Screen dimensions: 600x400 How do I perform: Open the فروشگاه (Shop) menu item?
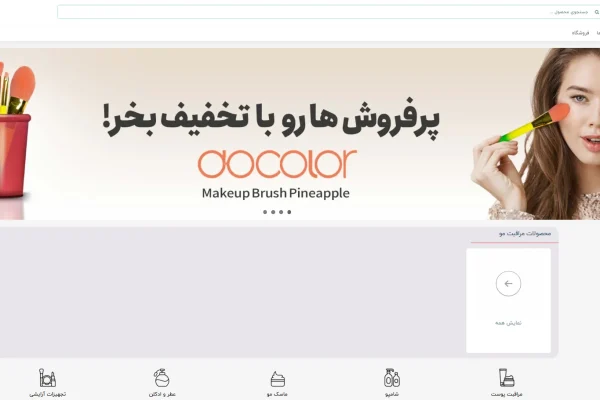580,33
